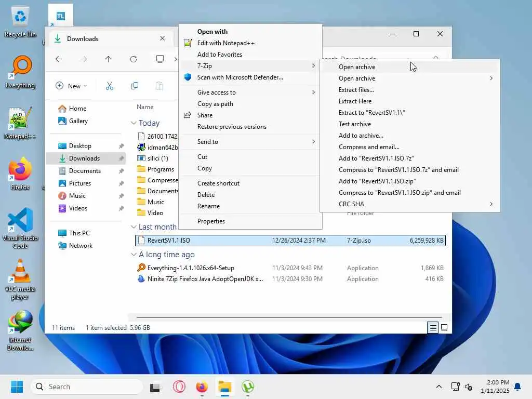The image size is (532, 399).
Task: Select Scan with Microsoft Defender
Action: [250, 77]
